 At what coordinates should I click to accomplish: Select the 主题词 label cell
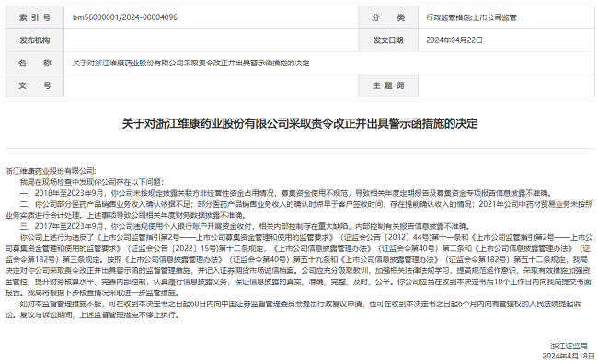point(388,85)
